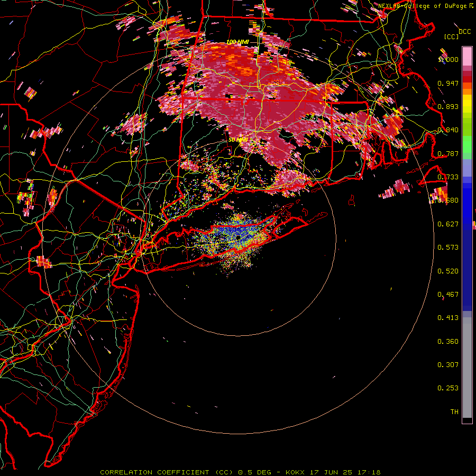476x476 pixels.
Task: Click the 50 NMI range ring label
Action: tap(239, 140)
